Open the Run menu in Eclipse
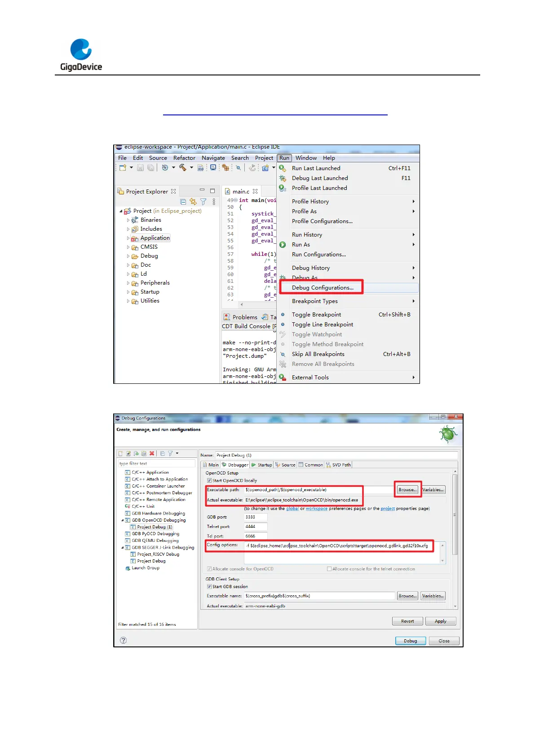 (x=284, y=158)
